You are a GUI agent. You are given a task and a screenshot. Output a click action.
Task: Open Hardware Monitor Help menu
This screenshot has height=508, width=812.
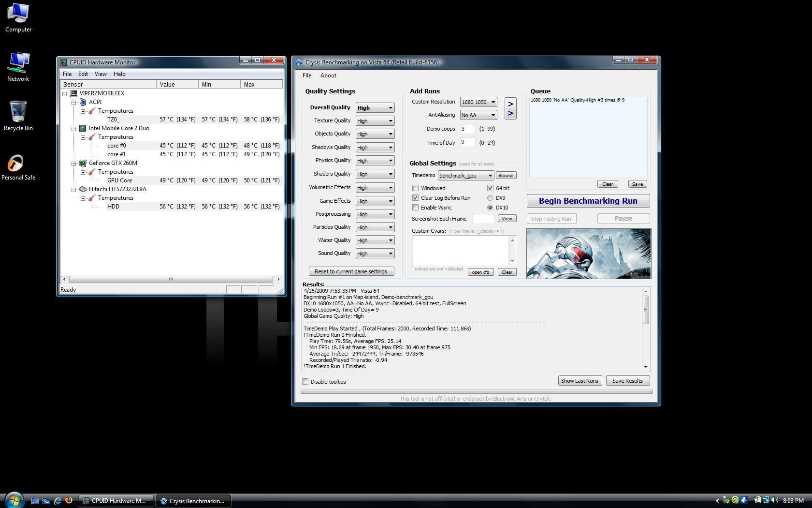click(x=119, y=74)
